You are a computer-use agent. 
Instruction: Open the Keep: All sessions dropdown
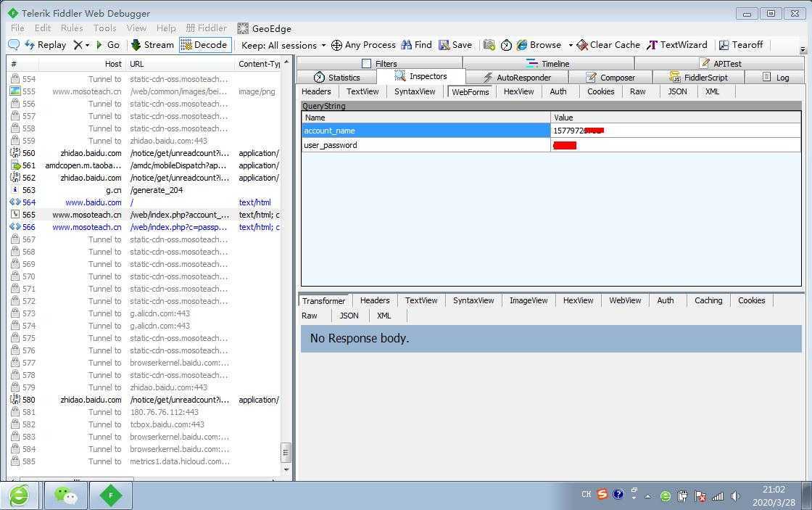[x=283, y=46]
